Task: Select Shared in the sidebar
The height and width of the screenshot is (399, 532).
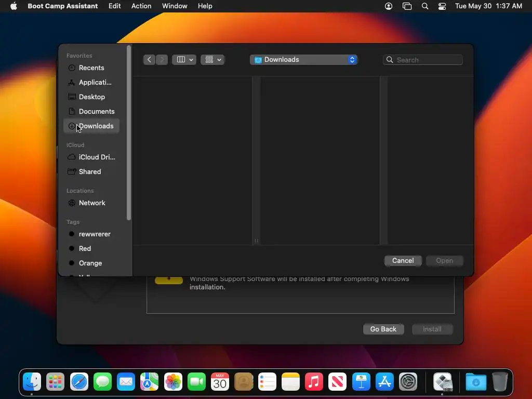Action: click(91, 171)
